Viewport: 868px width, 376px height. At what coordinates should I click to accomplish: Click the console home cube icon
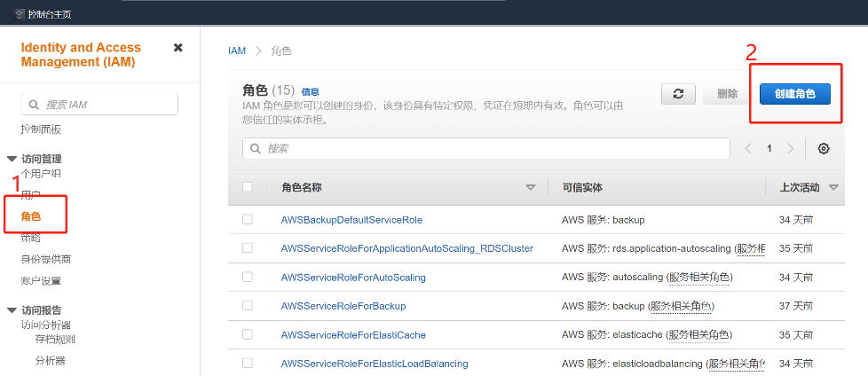click(19, 14)
